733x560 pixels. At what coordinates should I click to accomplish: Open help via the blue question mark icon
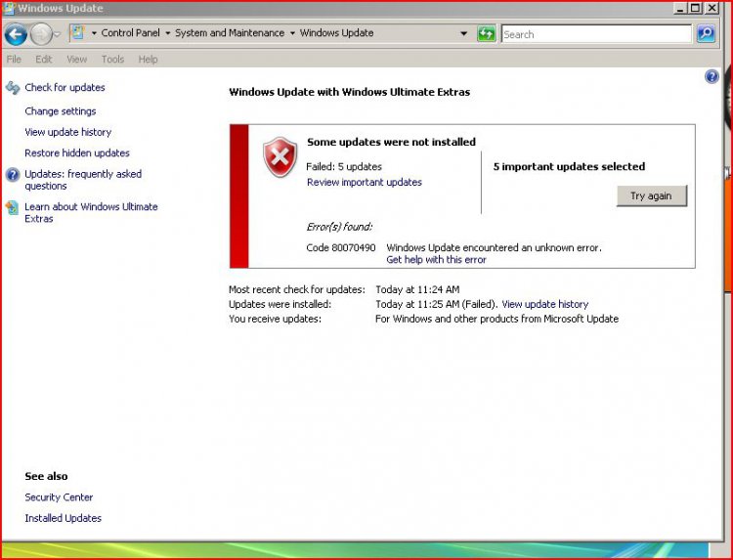click(x=711, y=77)
